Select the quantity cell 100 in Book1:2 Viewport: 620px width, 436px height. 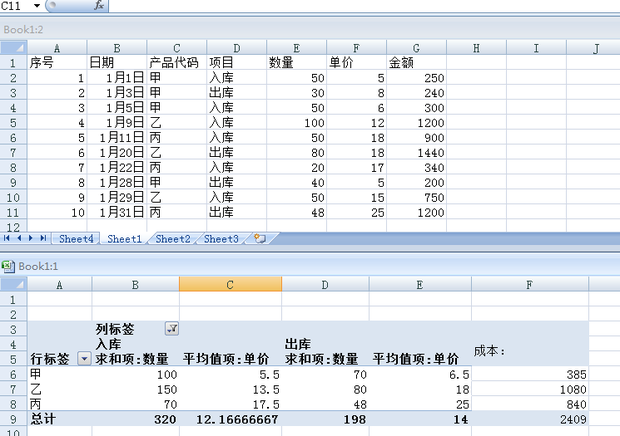click(296, 123)
